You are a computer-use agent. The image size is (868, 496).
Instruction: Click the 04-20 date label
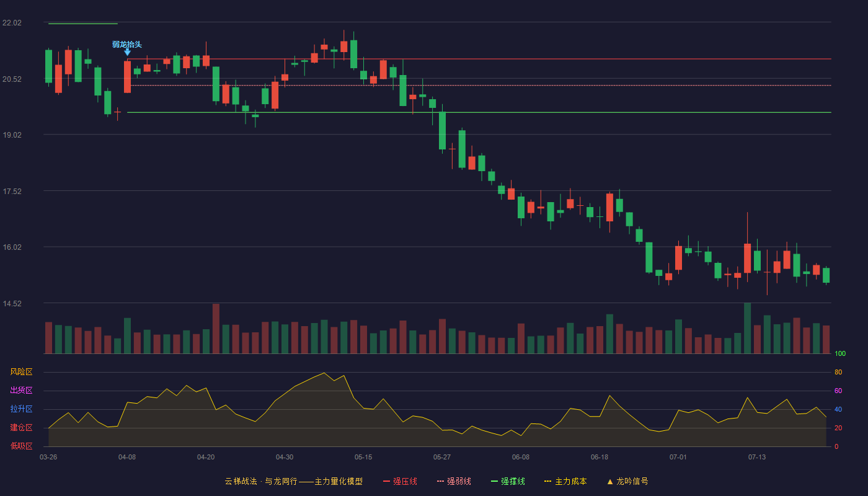tap(206, 458)
